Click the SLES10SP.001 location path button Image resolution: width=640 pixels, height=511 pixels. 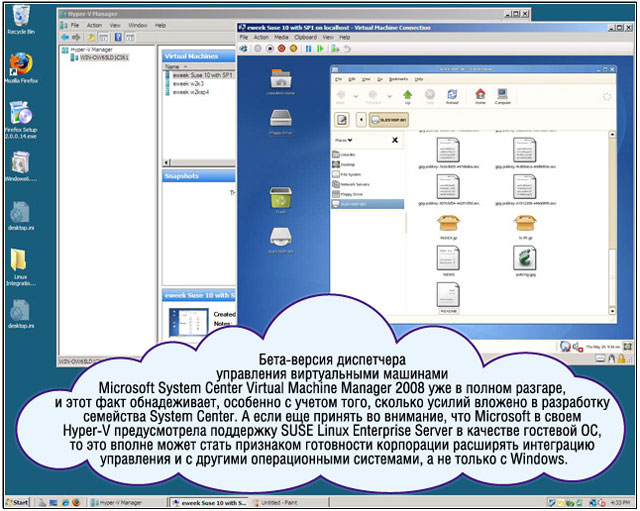(x=388, y=120)
